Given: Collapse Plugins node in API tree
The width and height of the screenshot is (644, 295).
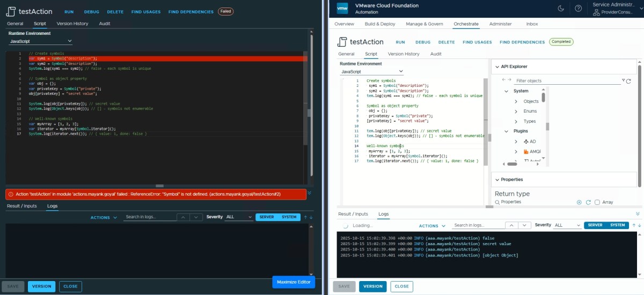Looking at the screenshot, I should 506,131.
